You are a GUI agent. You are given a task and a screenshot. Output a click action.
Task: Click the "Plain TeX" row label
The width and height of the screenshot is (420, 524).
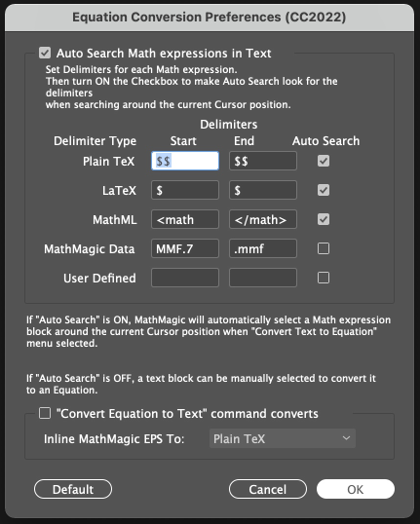109,162
